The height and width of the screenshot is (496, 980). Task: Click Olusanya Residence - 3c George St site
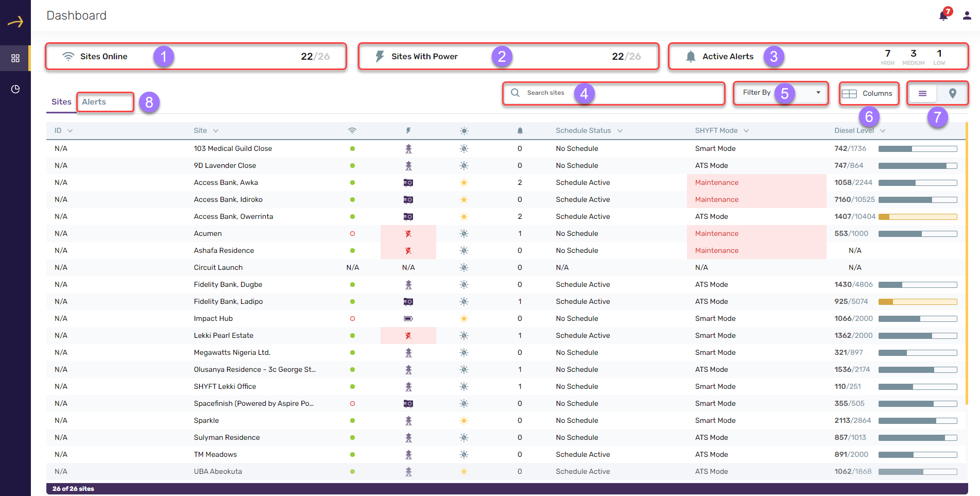[x=255, y=370]
